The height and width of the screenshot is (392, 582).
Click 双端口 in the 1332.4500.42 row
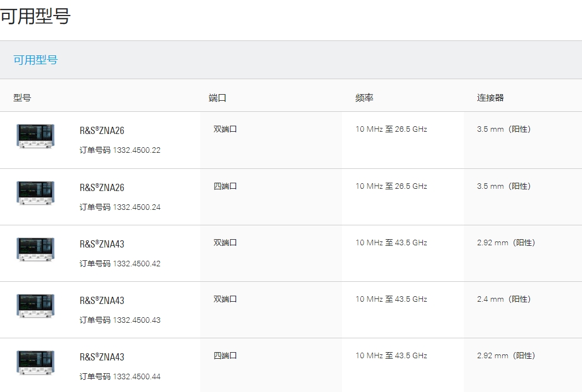[x=225, y=243]
